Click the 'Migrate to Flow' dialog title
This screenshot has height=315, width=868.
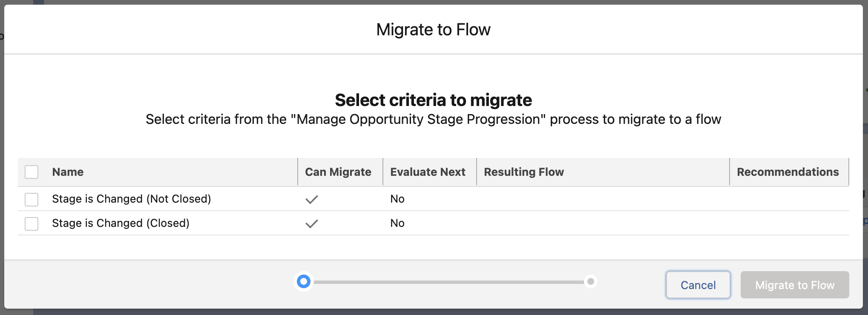(434, 30)
